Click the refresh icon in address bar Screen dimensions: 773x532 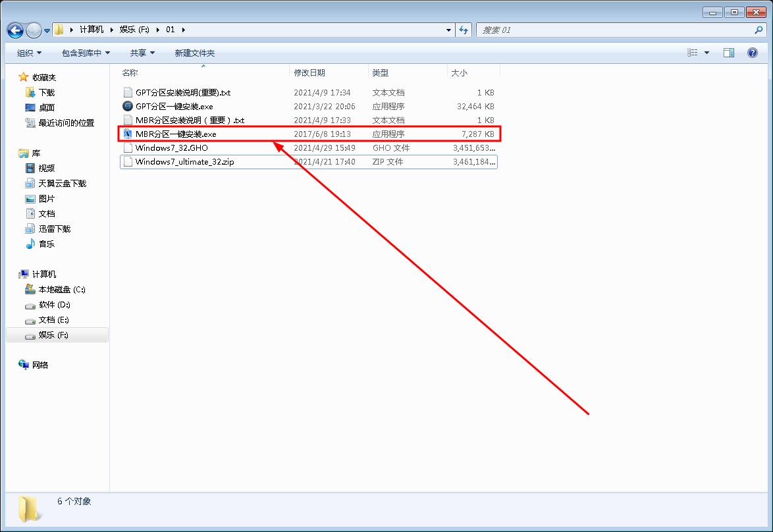tap(464, 30)
